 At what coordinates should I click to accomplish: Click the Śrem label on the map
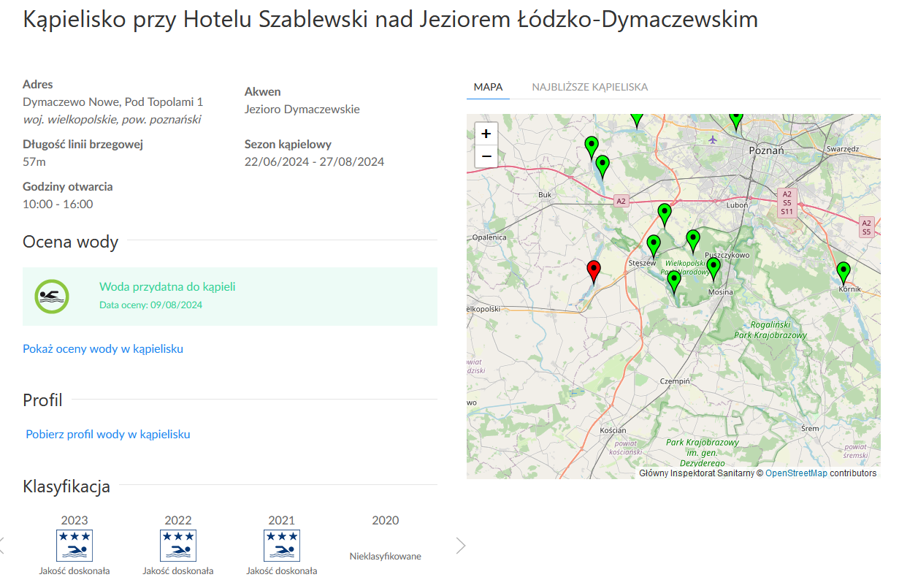point(810,428)
